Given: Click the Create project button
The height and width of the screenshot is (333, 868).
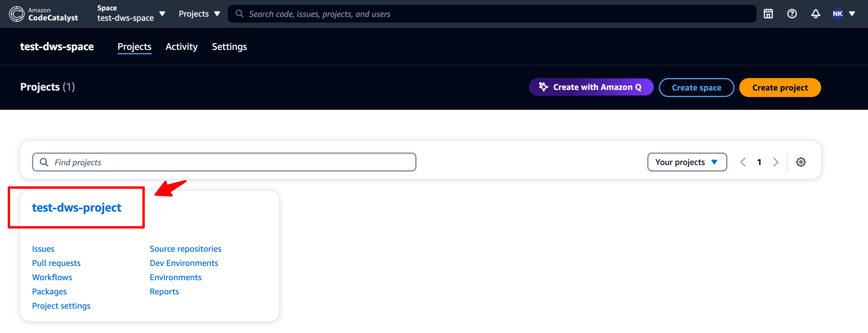Looking at the screenshot, I should pos(780,88).
